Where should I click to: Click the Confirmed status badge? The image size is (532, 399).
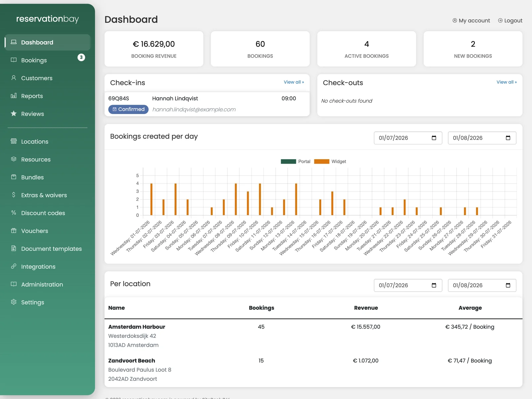[128, 109]
